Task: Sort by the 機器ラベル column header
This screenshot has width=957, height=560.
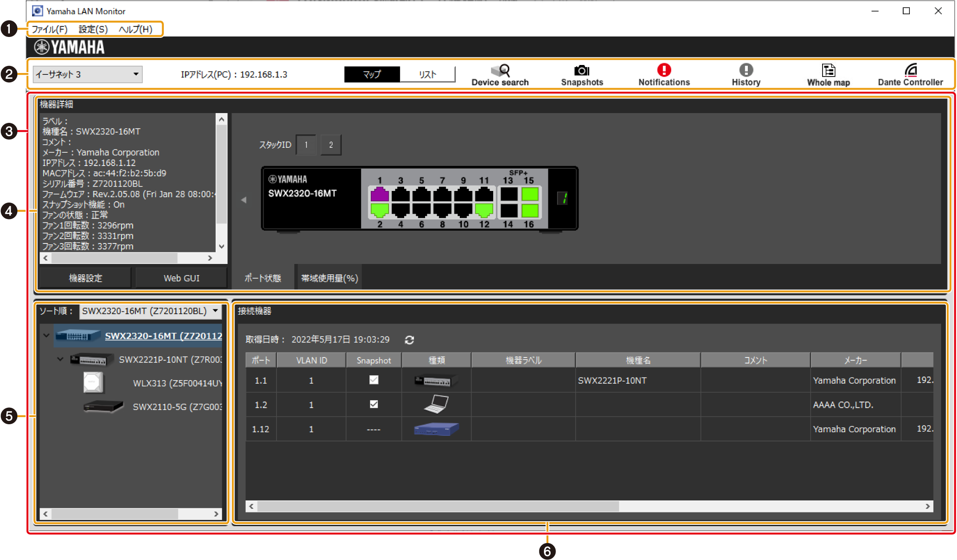Action: pyautogui.click(x=523, y=360)
